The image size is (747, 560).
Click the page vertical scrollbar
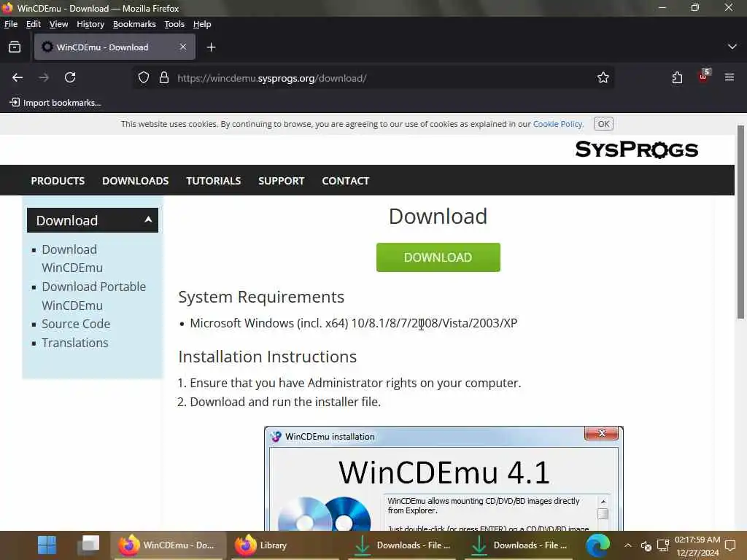pyautogui.click(x=740, y=222)
